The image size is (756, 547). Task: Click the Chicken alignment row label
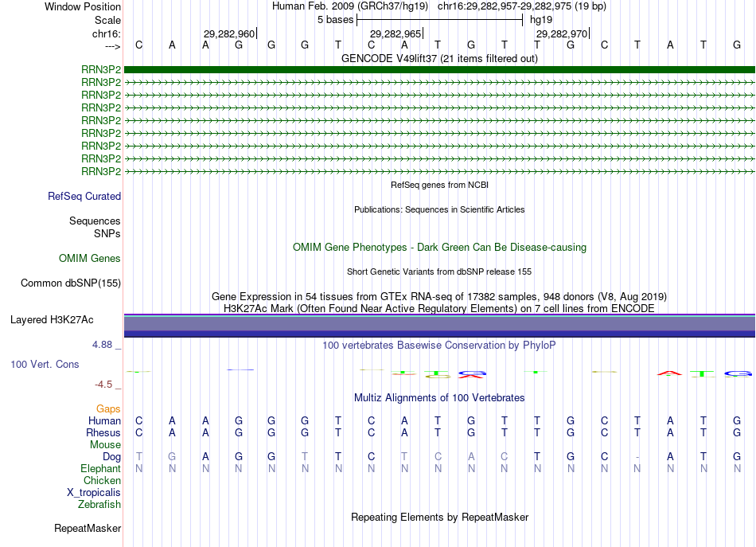(x=102, y=480)
